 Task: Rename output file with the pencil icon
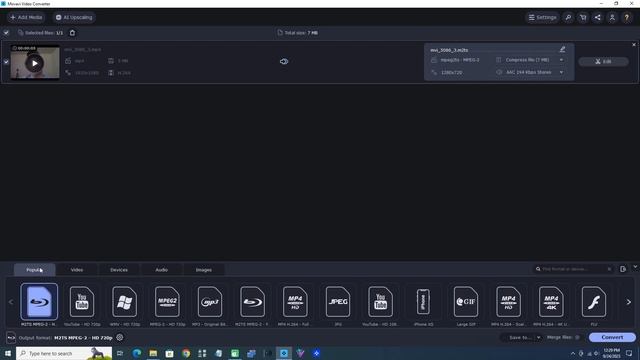(562, 49)
